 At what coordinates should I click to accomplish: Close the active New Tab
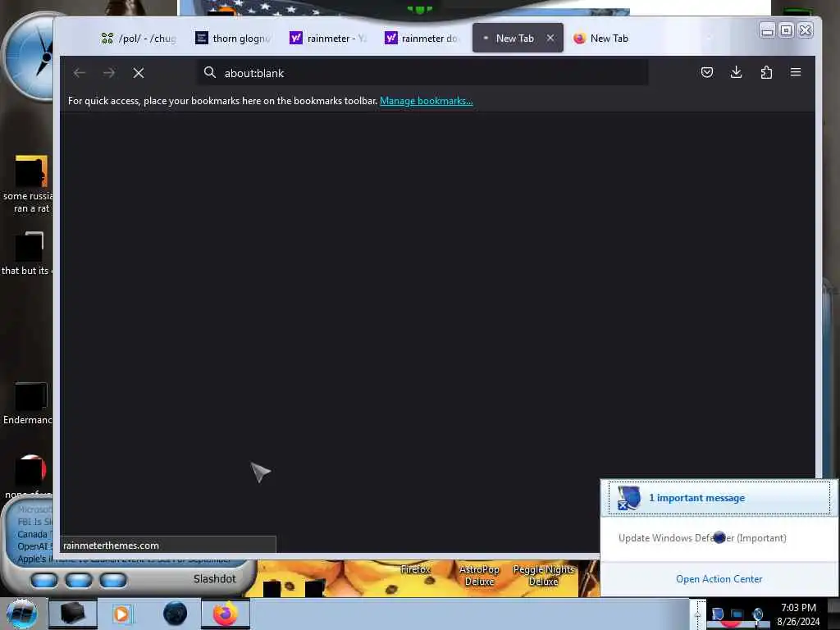pyautogui.click(x=550, y=38)
